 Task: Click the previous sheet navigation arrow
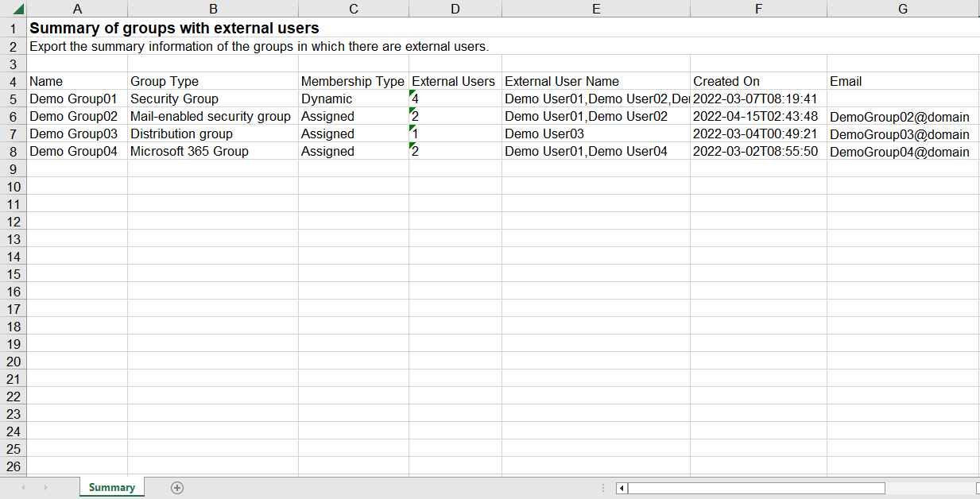pos(24,487)
